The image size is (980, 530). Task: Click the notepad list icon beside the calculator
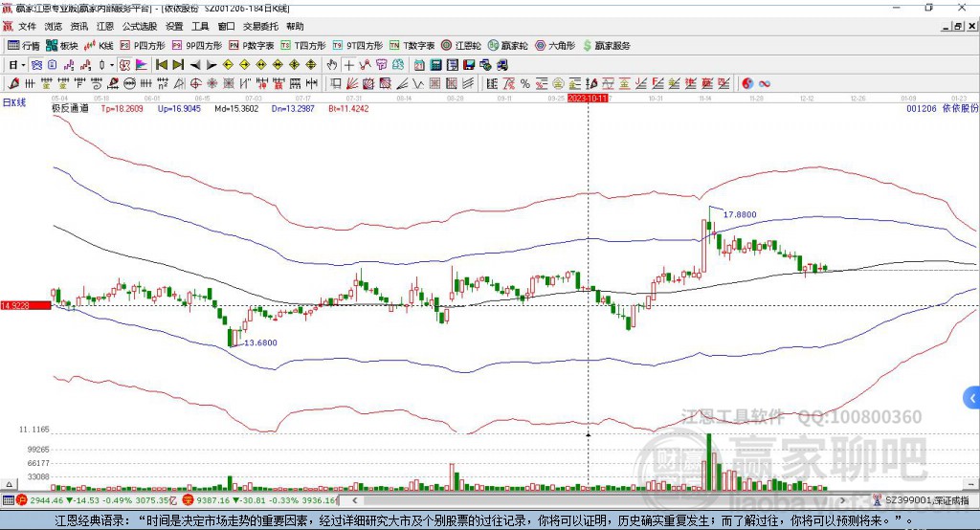point(453,64)
